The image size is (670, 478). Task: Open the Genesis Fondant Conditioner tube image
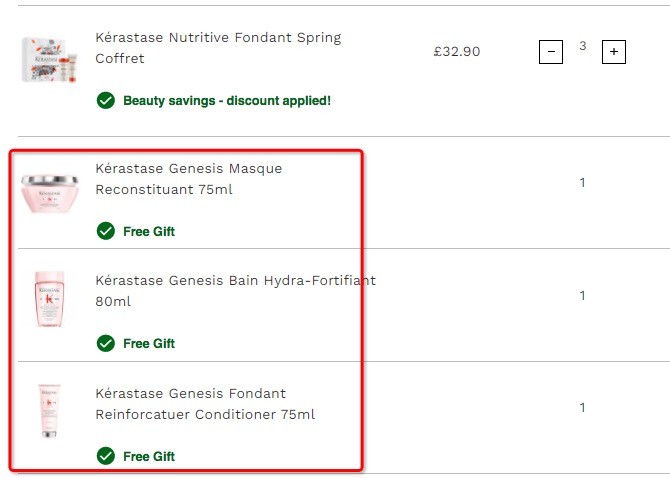(x=50, y=411)
